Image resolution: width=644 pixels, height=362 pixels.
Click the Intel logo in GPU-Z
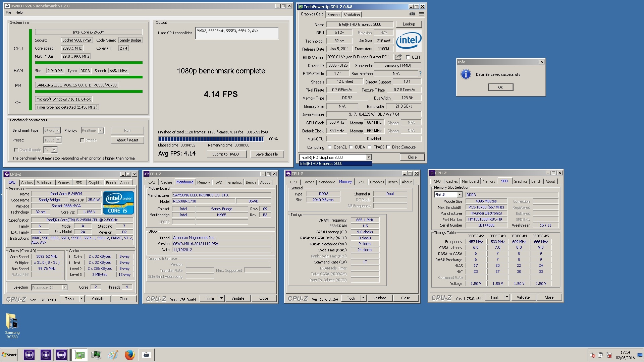409,41
